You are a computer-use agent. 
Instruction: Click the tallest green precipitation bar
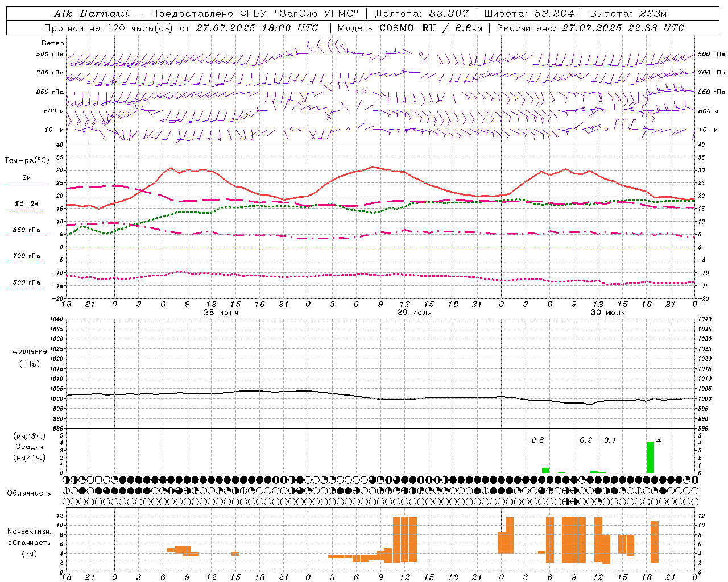tap(650, 457)
